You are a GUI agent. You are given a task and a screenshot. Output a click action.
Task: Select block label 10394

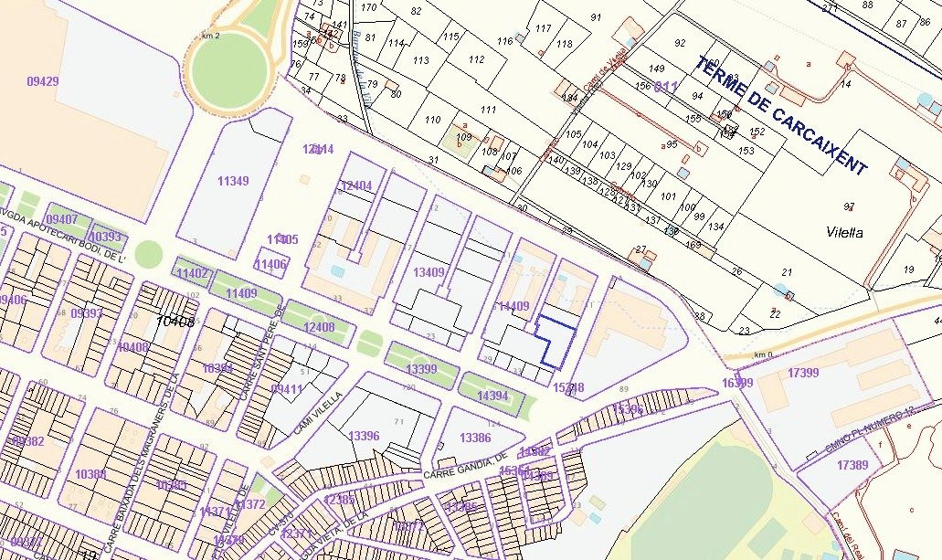click(x=218, y=368)
